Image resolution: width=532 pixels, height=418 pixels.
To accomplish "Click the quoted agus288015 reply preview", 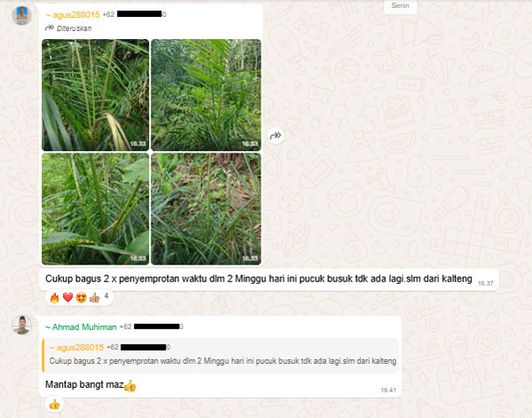I will click(221, 356).
